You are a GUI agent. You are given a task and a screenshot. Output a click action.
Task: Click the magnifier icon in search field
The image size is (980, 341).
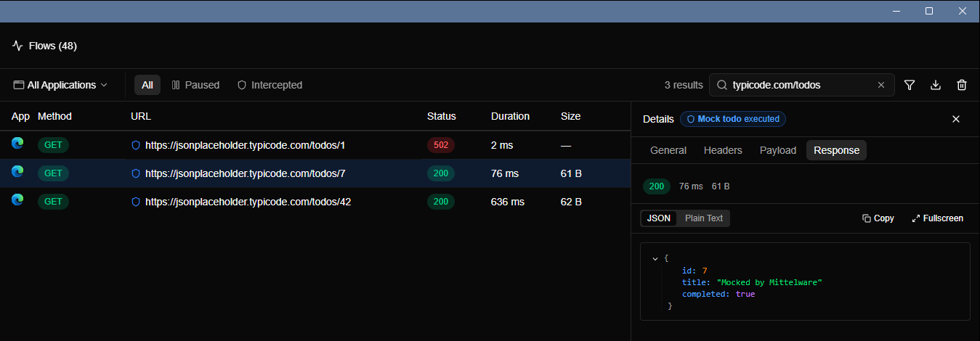722,85
